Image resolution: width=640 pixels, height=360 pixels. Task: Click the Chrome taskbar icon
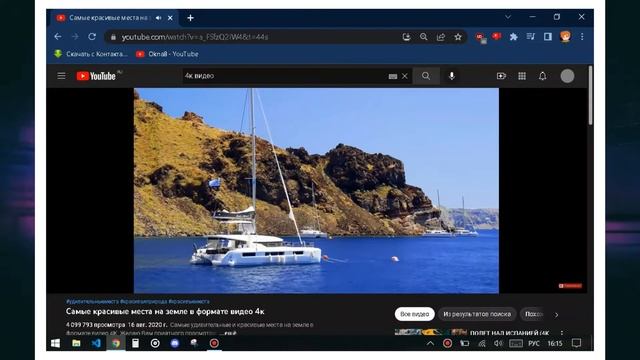tap(116, 343)
